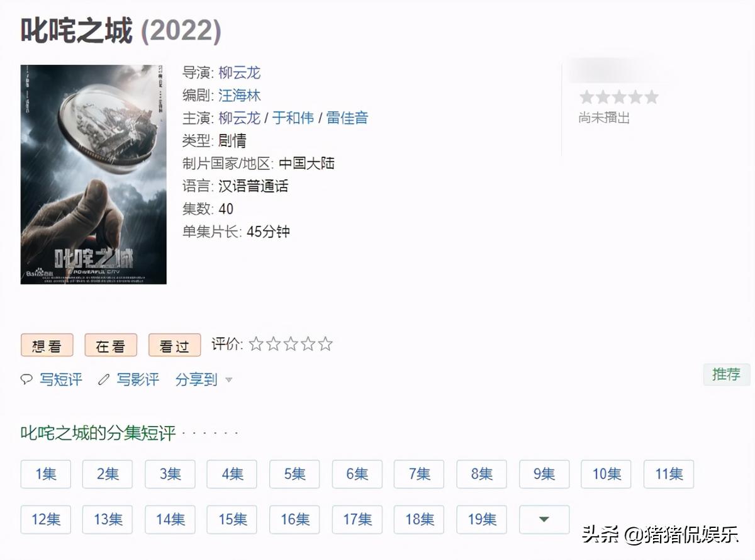Open actor 于和伟's profile link
Viewport: 755px width, 560px height.
point(293,118)
